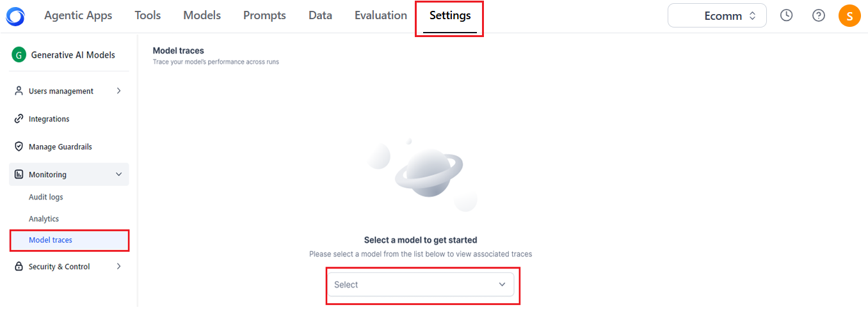
Task: Open Audit logs in the sidebar
Action: pyautogui.click(x=46, y=197)
